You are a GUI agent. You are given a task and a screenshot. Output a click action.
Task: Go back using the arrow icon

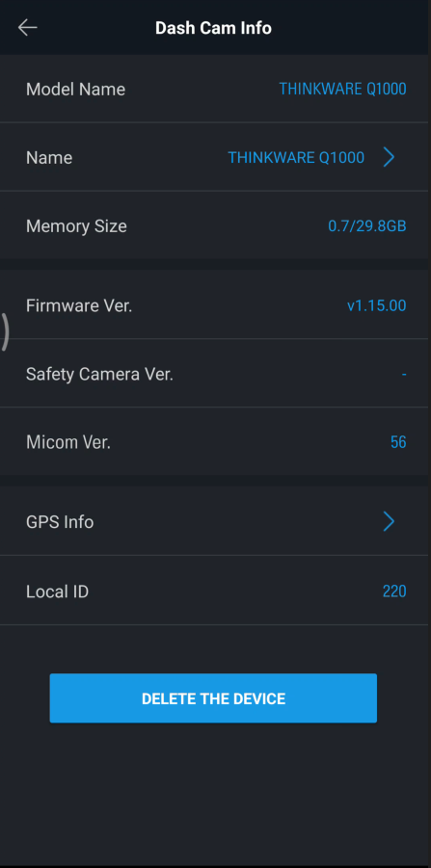tap(27, 27)
